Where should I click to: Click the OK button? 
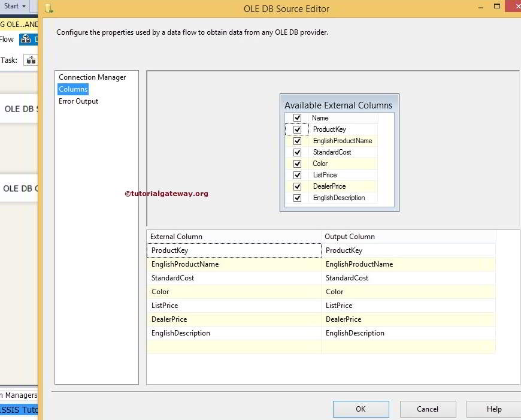[x=361, y=409]
